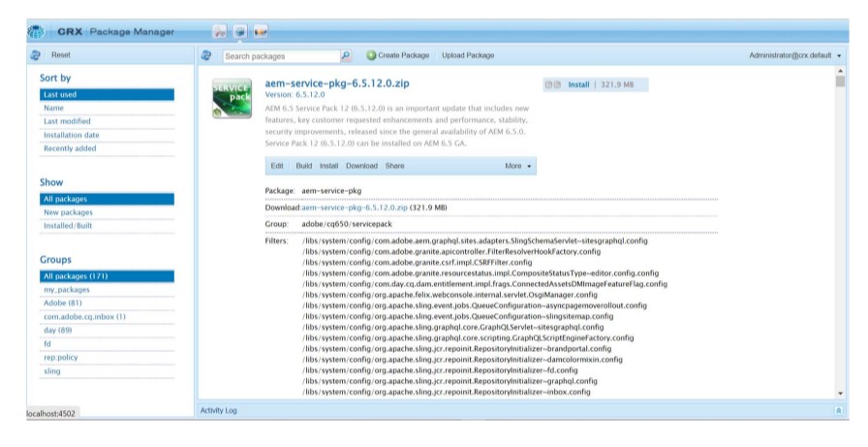This screenshot has width=868, height=447.
Task: Click the OsgiManager.config filter path
Action: coord(449,295)
